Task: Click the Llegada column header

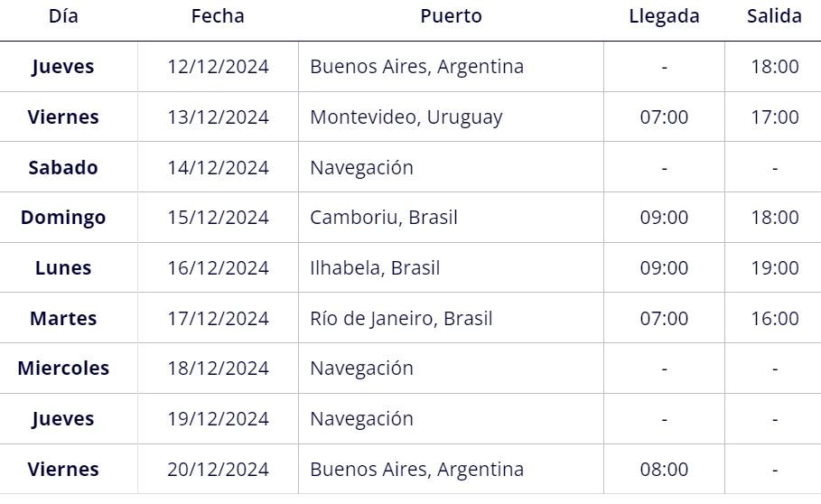Action: coord(664,16)
